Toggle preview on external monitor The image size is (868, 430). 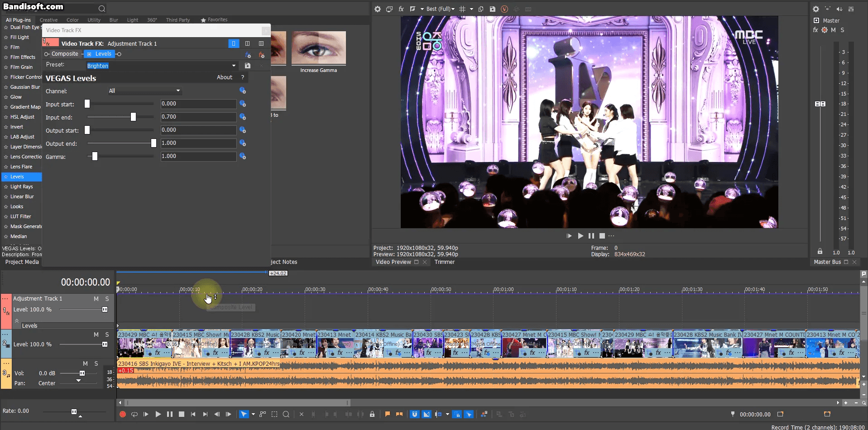point(389,9)
